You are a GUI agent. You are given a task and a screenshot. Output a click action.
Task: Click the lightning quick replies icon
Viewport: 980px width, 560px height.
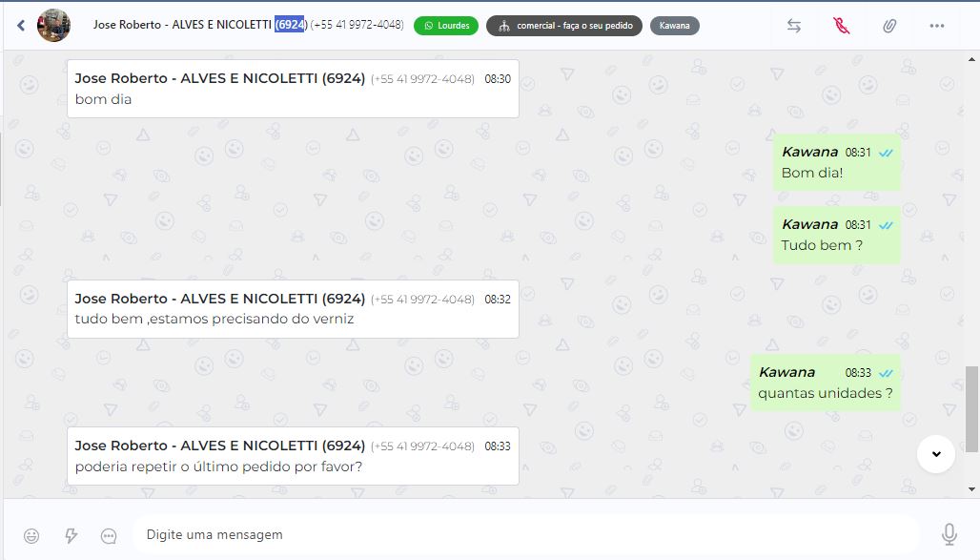coord(71,535)
